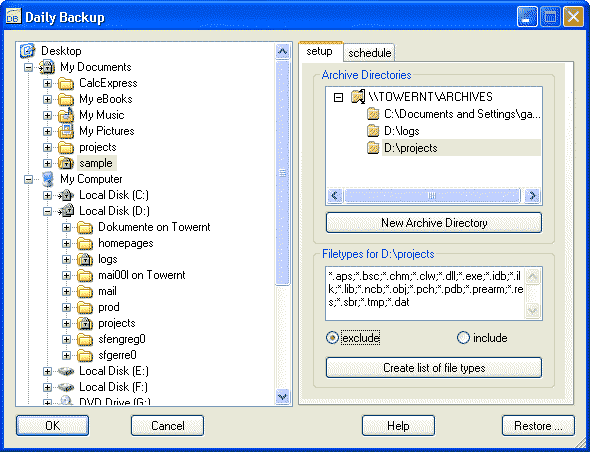590x452 pixels.
Task: Click the \\TOWERNT\ARCHIVES archive icon
Action: [358, 97]
